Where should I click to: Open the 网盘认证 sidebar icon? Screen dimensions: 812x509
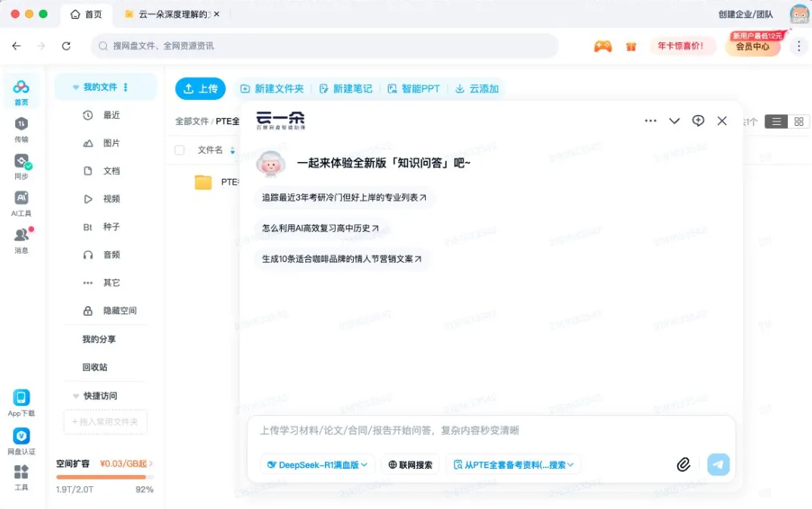[21, 441]
